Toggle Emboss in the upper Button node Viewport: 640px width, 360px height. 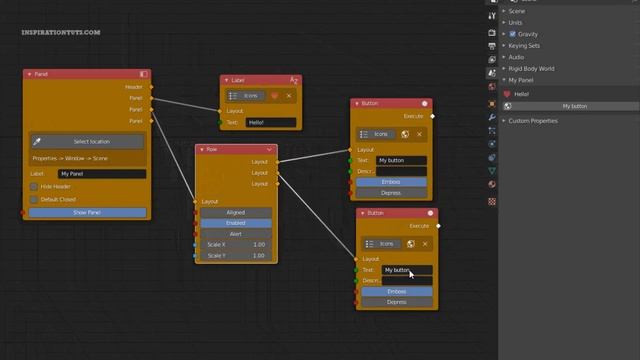[391, 182]
